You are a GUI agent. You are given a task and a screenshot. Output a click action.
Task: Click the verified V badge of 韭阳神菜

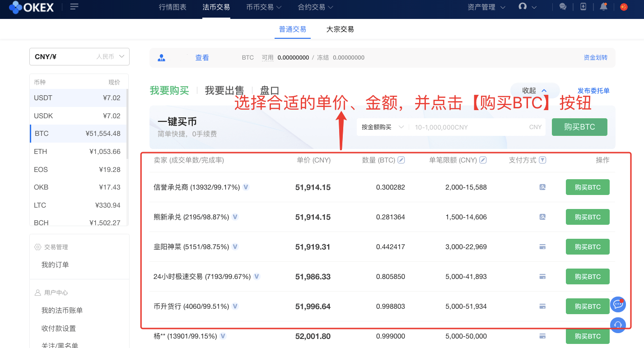[235, 246]
